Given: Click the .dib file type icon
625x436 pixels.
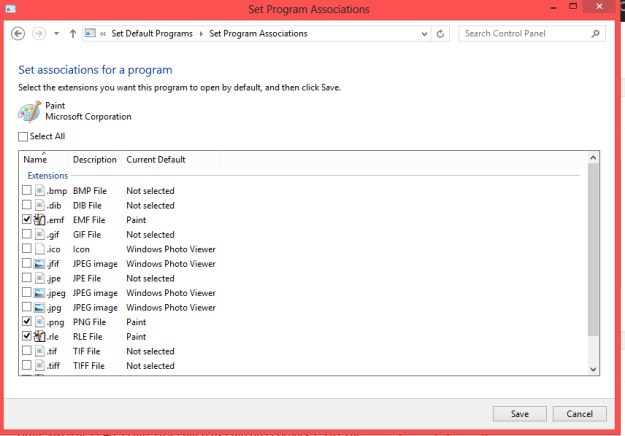Looking at the screenshot, I should click(39, 205).
